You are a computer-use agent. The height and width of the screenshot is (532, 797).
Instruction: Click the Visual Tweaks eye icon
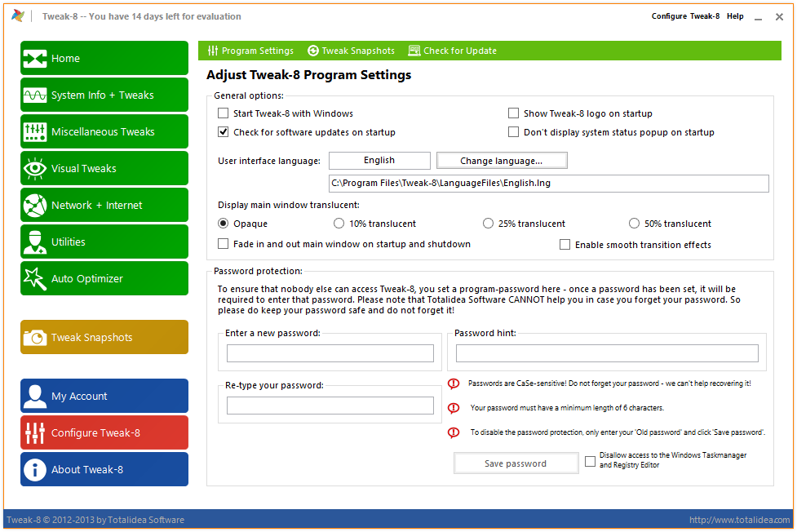[x=34, y=168]
